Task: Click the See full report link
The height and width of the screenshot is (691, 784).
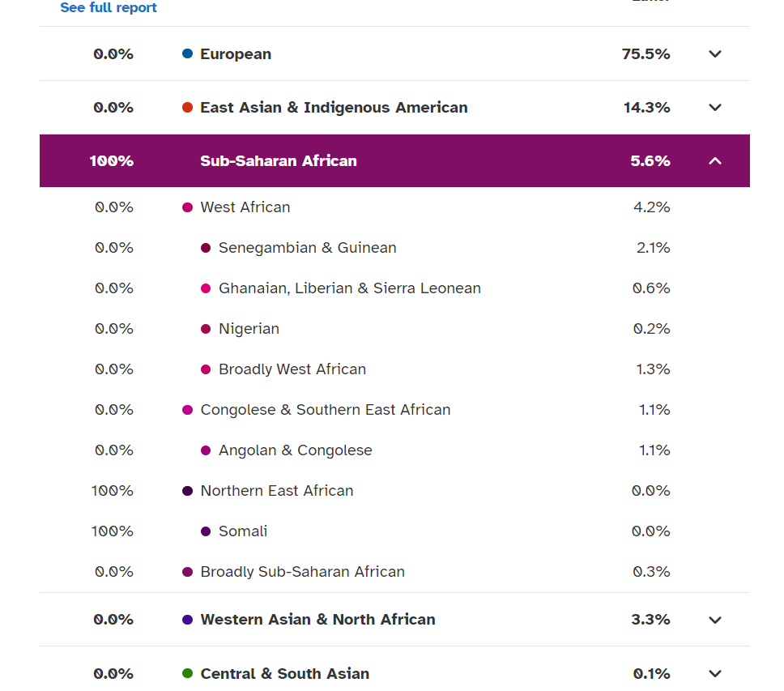Action: point(109,8)
